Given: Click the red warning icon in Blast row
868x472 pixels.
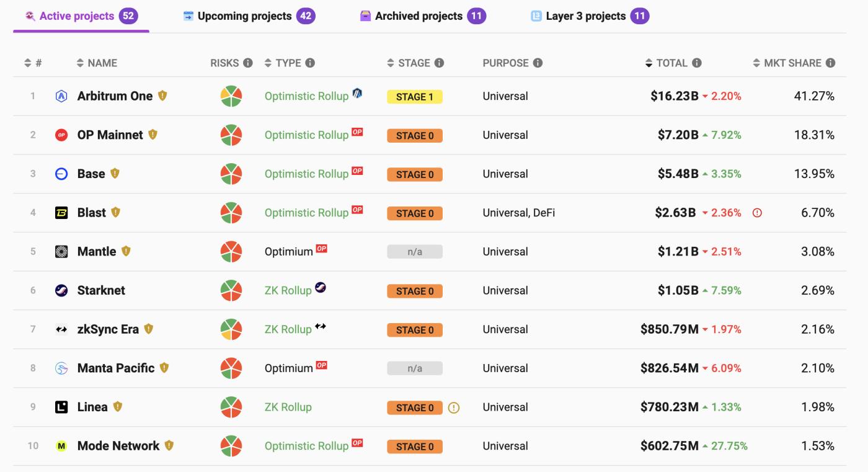Looking at the screenshot, I should click(x=757, y=213).
